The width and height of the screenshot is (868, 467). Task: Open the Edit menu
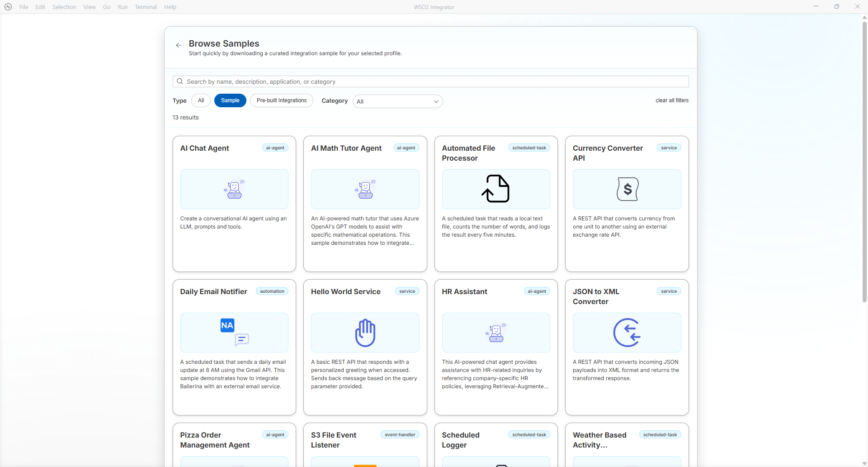pyautogui.click(x=40, y=7)
